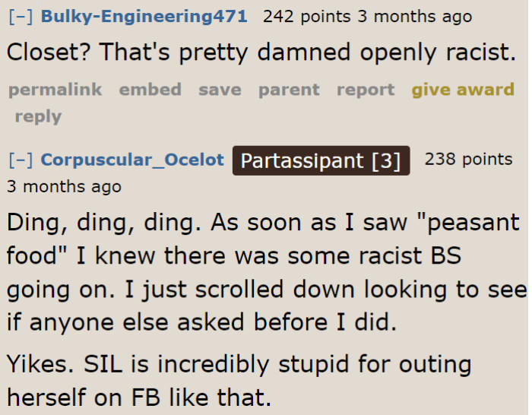
Task: Click the Partassipant [3] flair badge
Action: (x=321, y=161)
